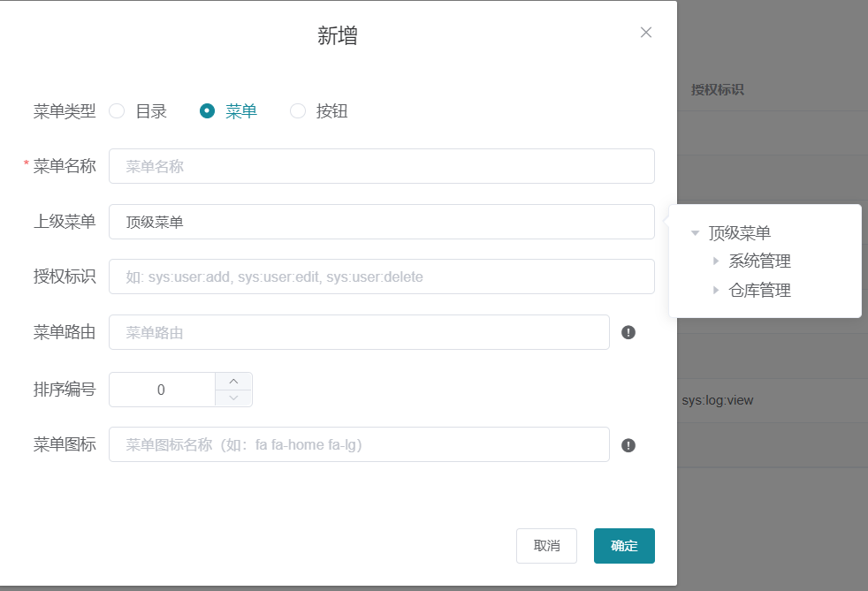Select the 菜单 radio option
The image size is (868, 591).
pyautogui.click(x=209, y=110)
